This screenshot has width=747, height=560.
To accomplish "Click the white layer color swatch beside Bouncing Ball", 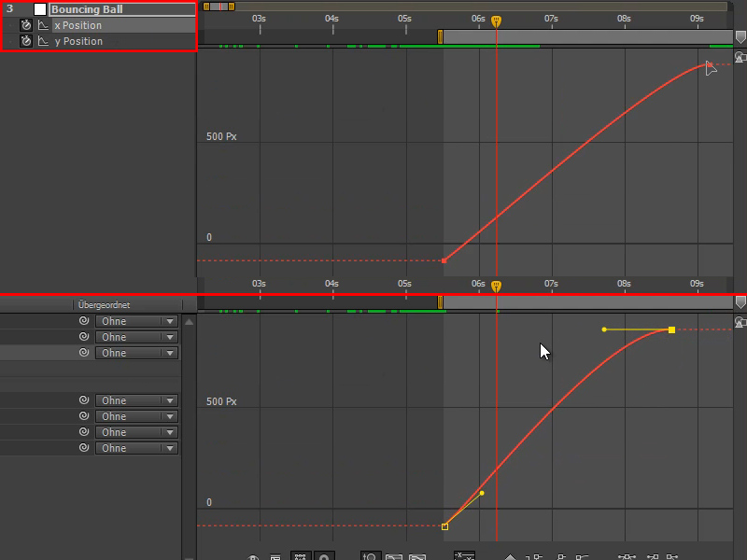I will click(38, 8).
